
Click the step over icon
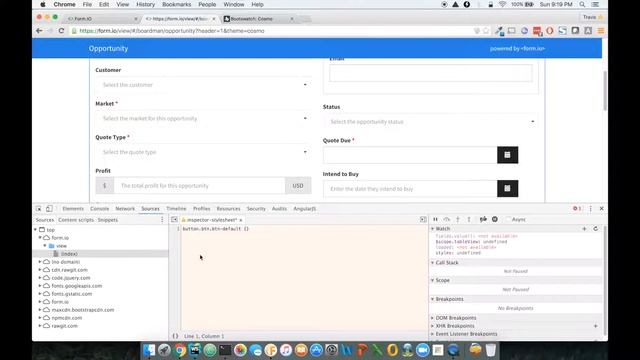click(447, 220)
